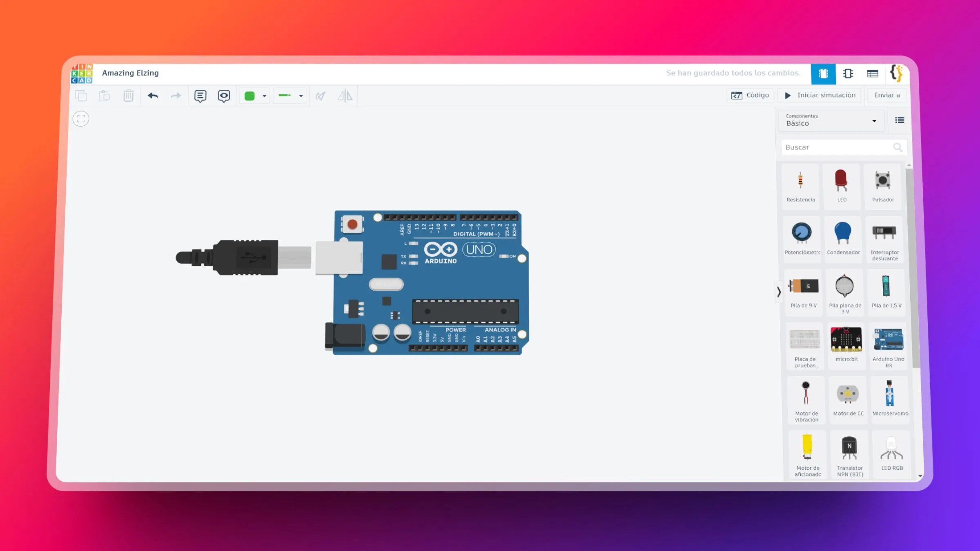The width and height of the screenshot is (980, 551).
Task: Click the Arduino reset button on board
Action: [352, 224]
